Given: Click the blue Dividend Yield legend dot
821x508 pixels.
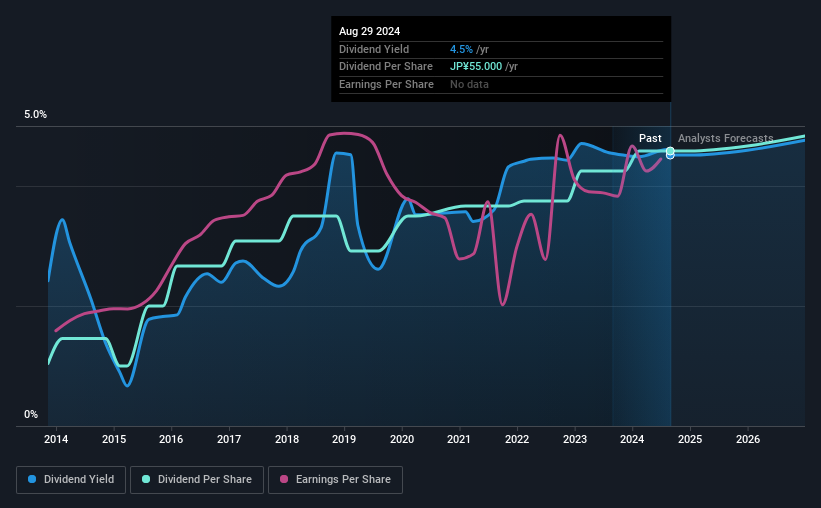Looking at the screenshot, I should click(32, 479).
